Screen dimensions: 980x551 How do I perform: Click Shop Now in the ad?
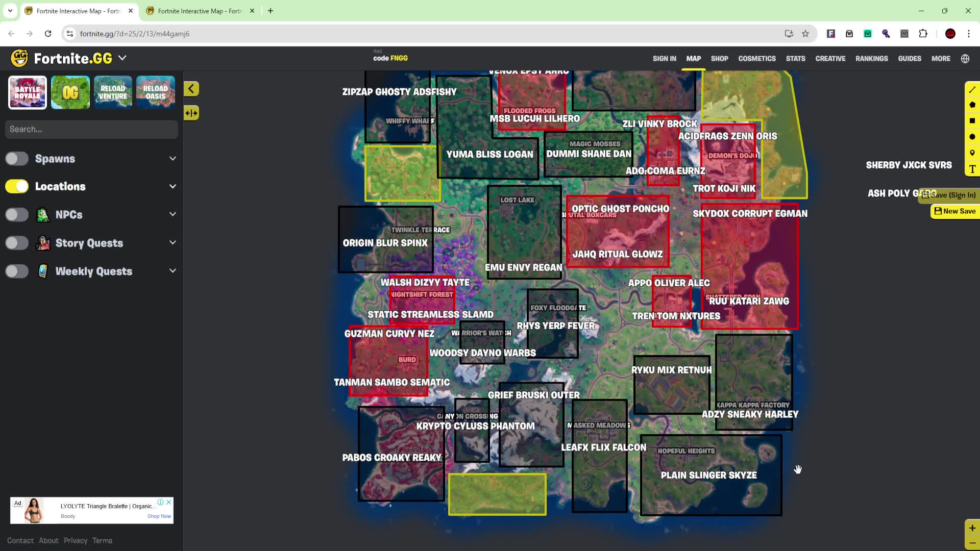coord(159,516)
